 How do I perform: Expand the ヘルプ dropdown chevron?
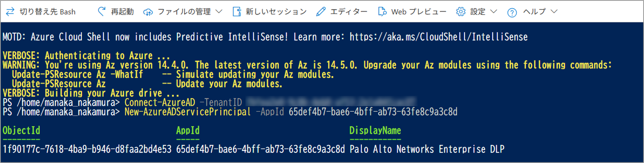(x=554, y=11)
